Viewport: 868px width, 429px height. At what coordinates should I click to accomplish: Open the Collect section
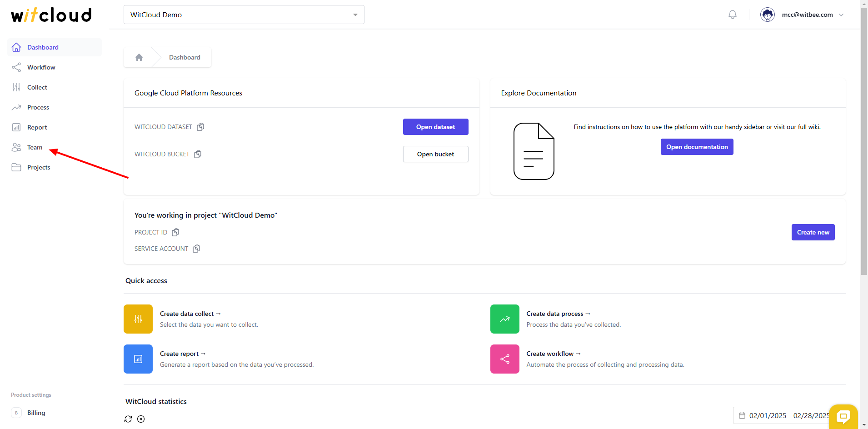[55, 87]
